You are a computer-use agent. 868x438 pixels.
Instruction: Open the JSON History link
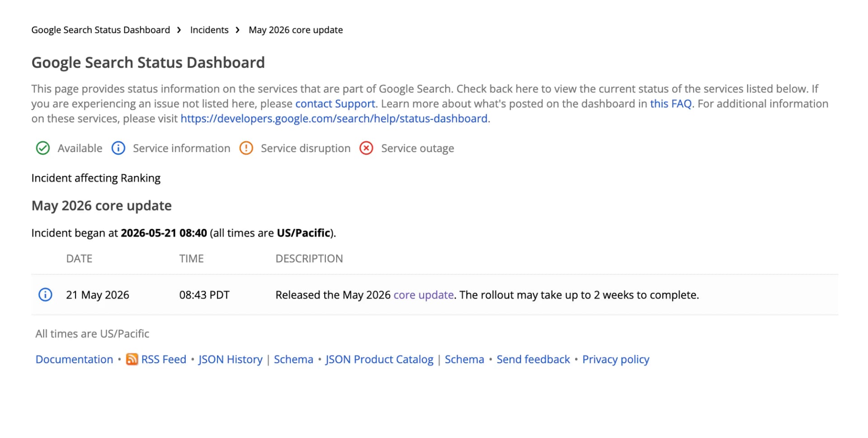coord(231,359)
